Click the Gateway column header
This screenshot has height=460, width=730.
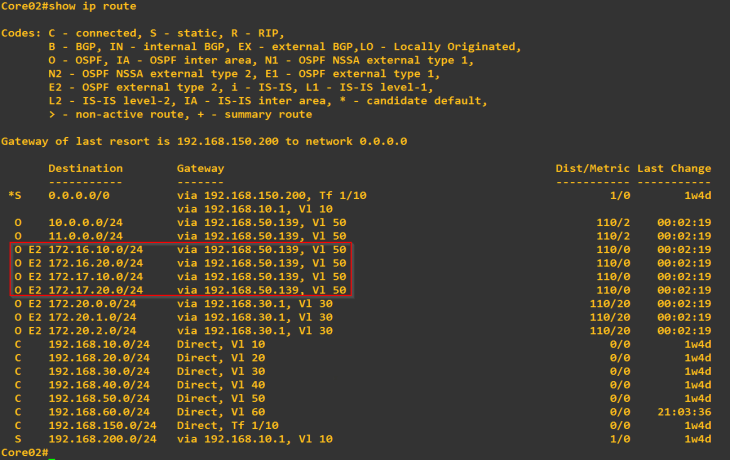[200, 168]
